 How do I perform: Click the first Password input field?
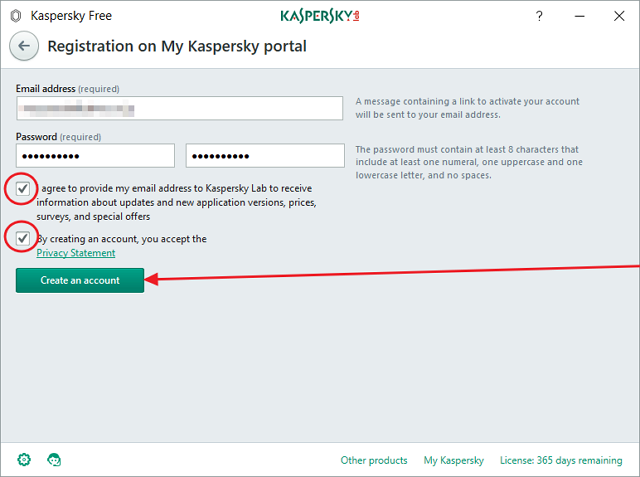coord(95,156)
